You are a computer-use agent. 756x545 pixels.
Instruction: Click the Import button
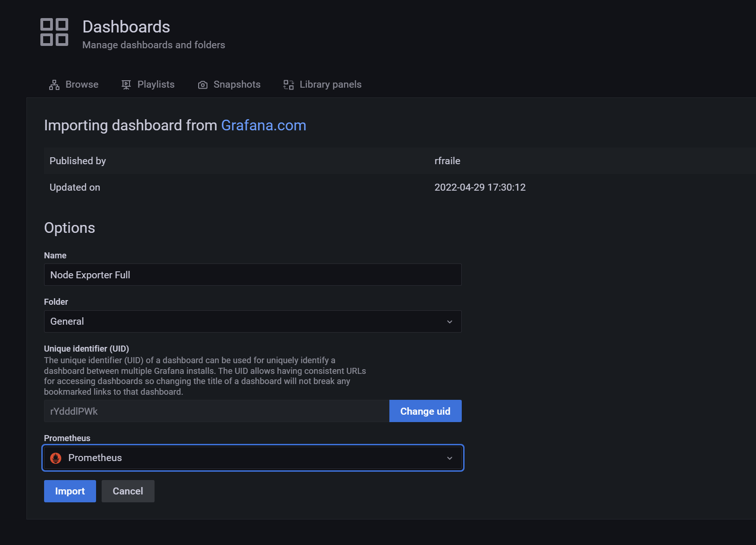[x=70, y=491]
